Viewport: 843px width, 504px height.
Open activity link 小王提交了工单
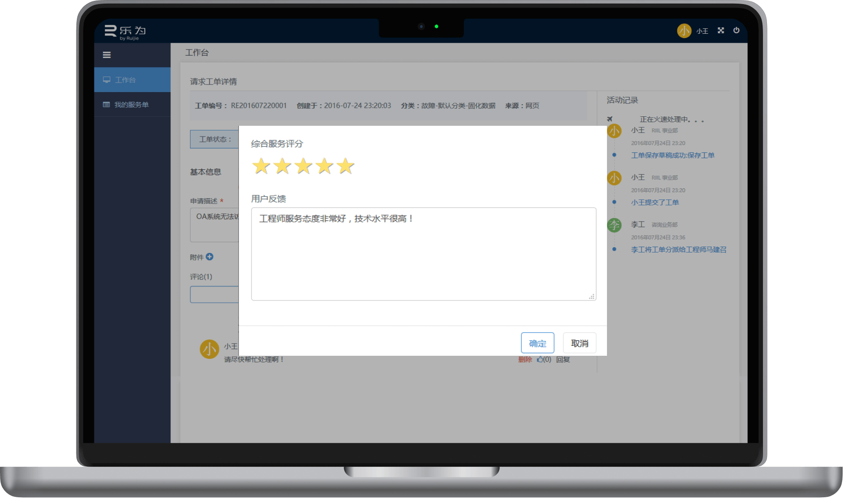point(655,202)
